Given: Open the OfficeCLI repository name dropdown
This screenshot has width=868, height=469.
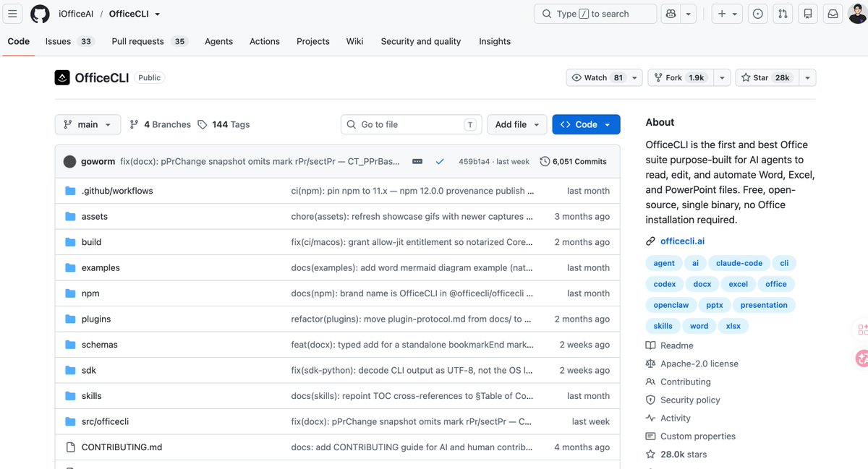Looking at the screenshot, I should tap(158, 14).
